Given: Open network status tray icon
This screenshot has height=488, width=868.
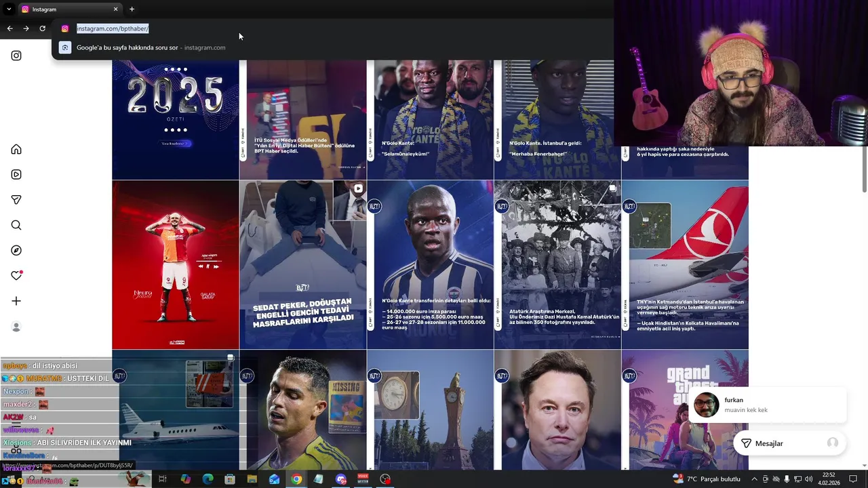Looking at the screenshot, I should click(797, 479).
